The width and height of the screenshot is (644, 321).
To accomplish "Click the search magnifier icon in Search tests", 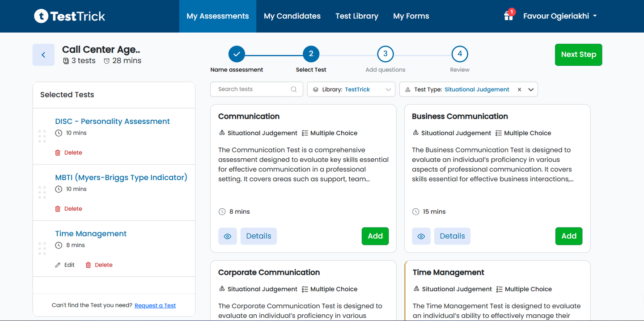I will 293,89.
